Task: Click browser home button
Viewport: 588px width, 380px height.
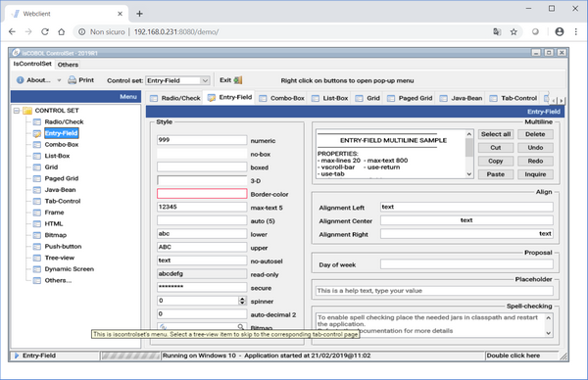Action: [x=62, y=32]
